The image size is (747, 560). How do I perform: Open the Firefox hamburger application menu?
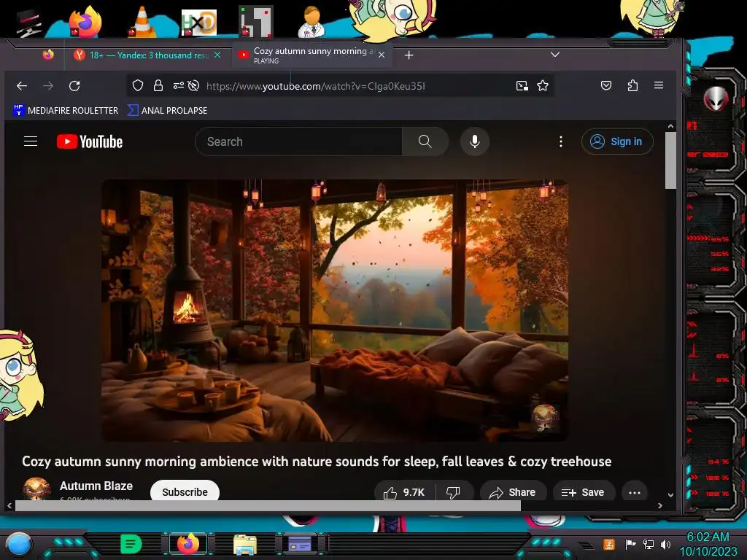coord(659,85)
